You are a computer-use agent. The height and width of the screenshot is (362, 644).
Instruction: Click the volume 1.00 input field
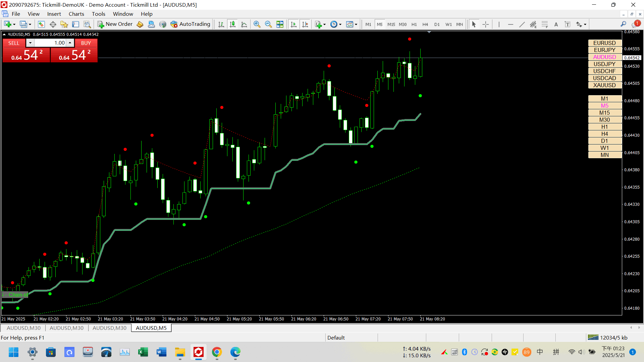[x=50, y=43]
